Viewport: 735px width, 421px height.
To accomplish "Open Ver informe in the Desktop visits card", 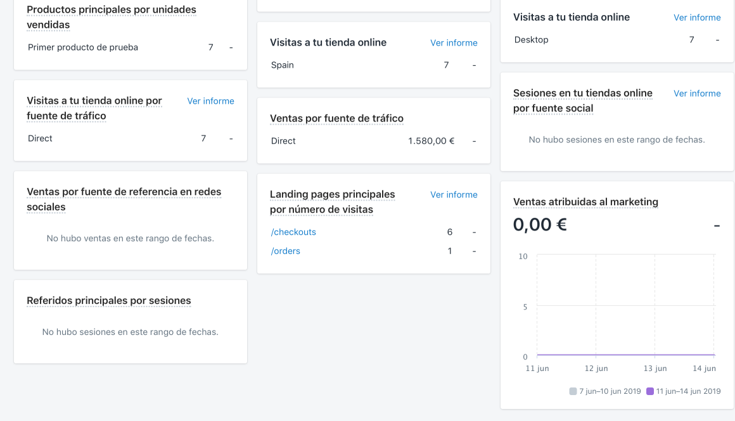I will 696,18.
